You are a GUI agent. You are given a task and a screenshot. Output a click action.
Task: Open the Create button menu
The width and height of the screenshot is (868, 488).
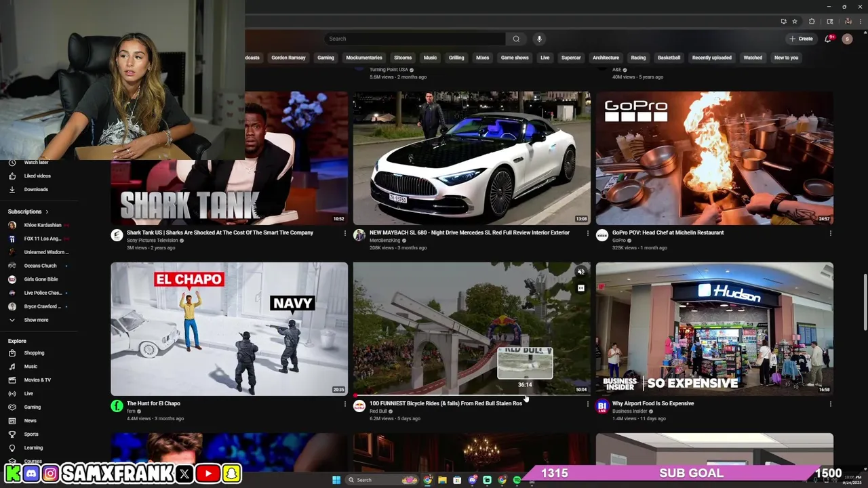[801, 39]
